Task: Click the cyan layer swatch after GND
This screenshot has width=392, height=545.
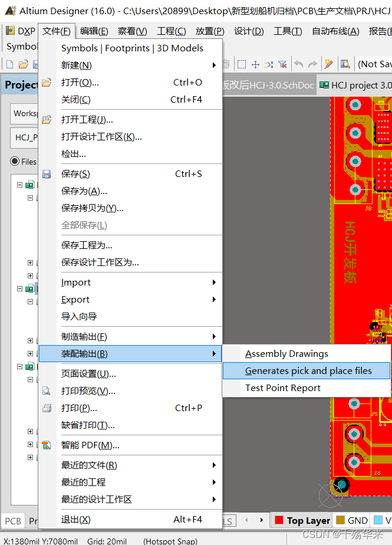Action: pyautogui.click(x=378, y=520)
